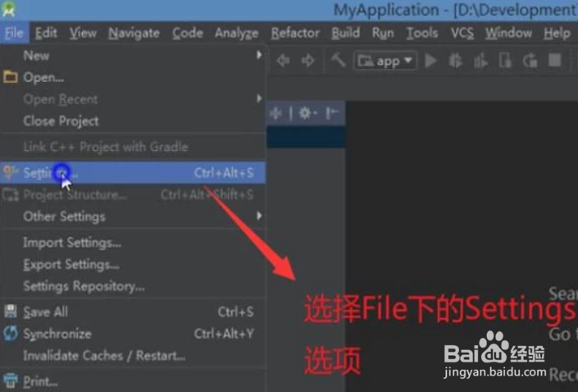Open the Build menu
Screen dimensions: 578x392
click(345, 33)
